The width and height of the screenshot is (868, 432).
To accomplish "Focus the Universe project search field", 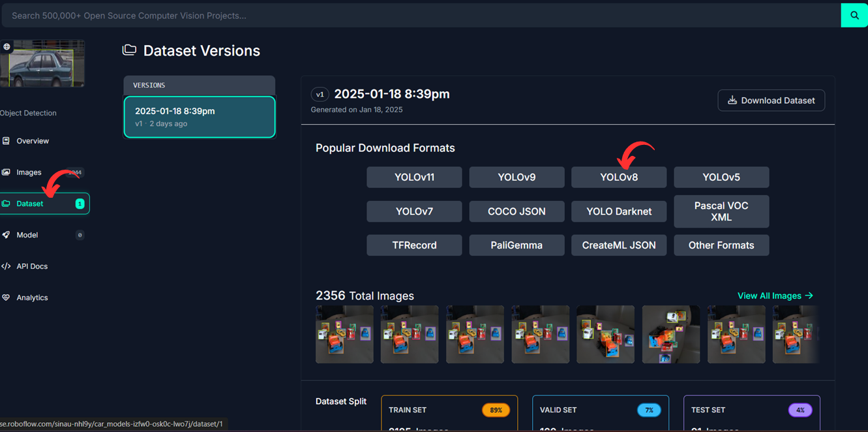I will click(x=421, y=15).
